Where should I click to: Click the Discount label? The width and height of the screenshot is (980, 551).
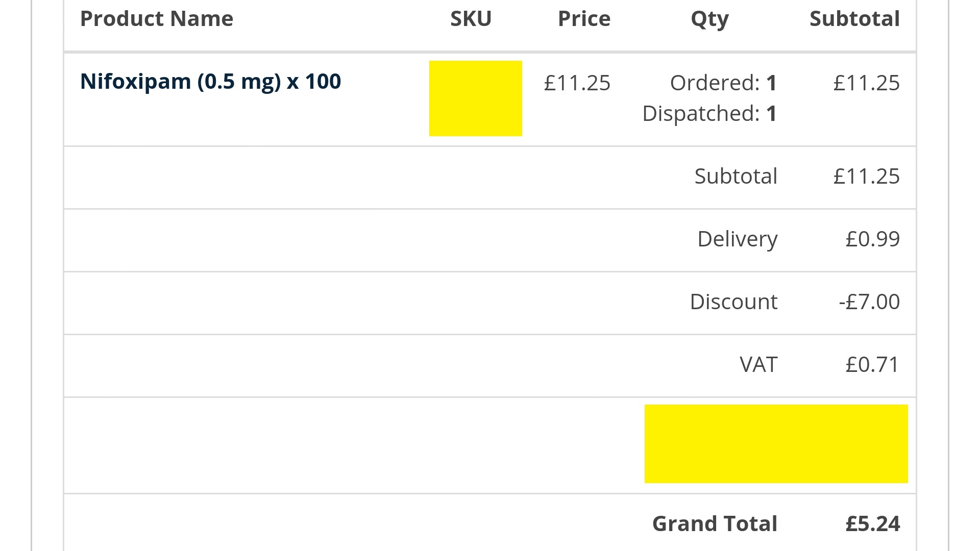point(733,302)
